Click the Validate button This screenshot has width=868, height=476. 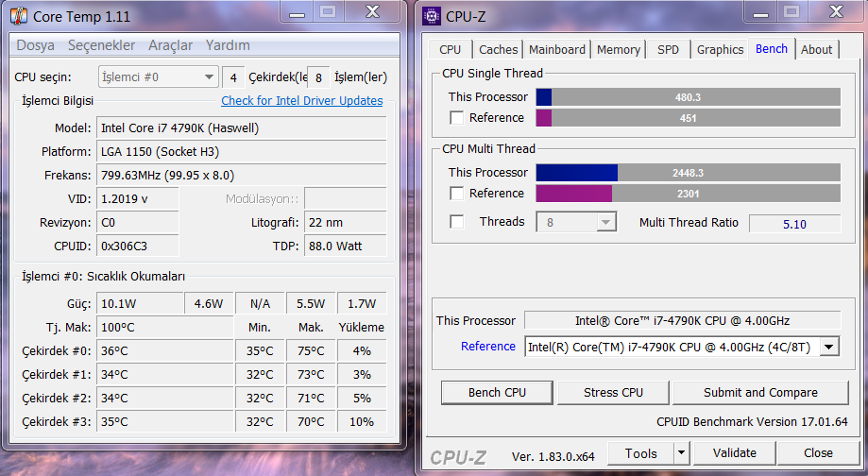pyautogui.click(x=735, y=453)
